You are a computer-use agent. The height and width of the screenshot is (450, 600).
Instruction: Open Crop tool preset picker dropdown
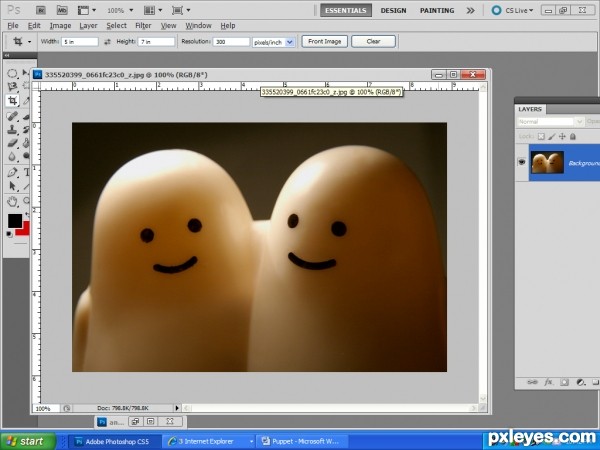point(29,42)
